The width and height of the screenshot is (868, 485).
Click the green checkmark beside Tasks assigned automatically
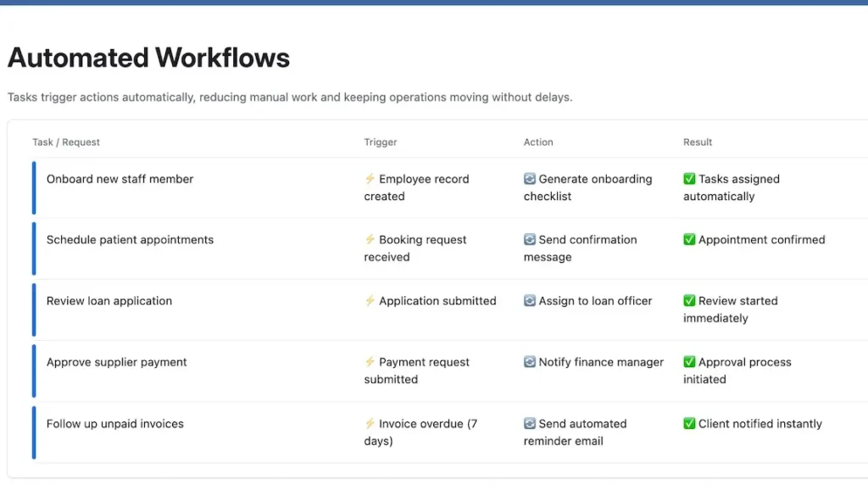click(689, 179)
